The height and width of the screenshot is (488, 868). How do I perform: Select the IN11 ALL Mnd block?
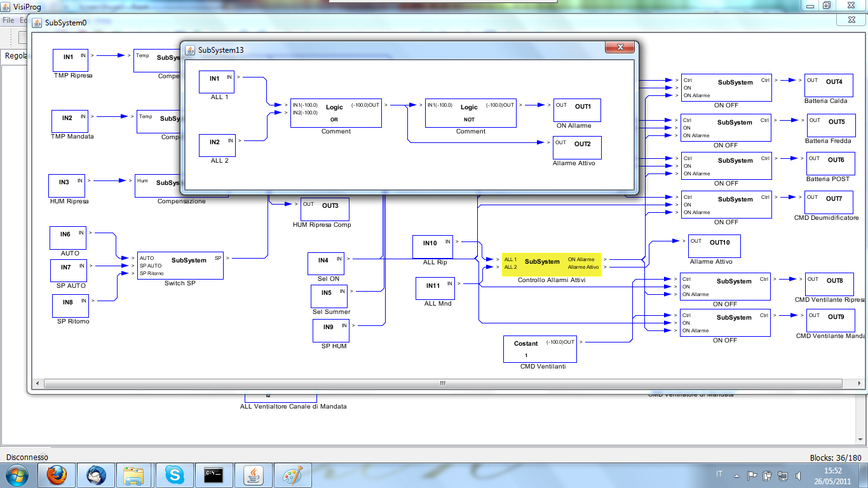pyautogui.click(x=435, y=288)
